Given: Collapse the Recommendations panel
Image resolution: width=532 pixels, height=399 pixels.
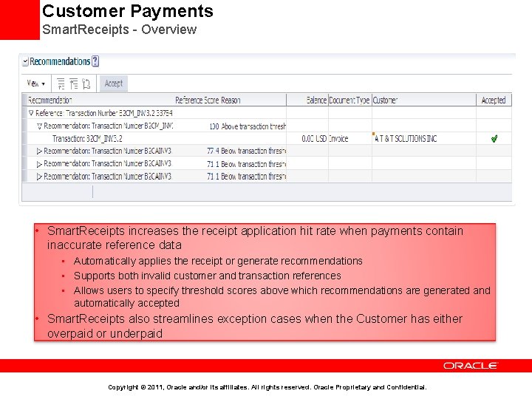Looking at the screenshot, I should [25, 62].
